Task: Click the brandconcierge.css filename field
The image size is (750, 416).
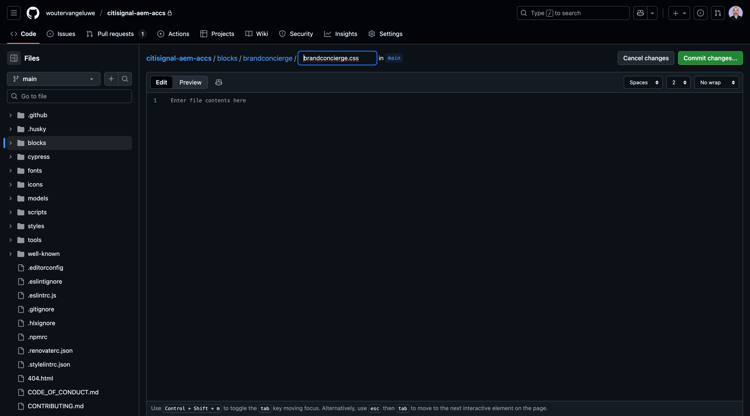Action: click(337, 58)
